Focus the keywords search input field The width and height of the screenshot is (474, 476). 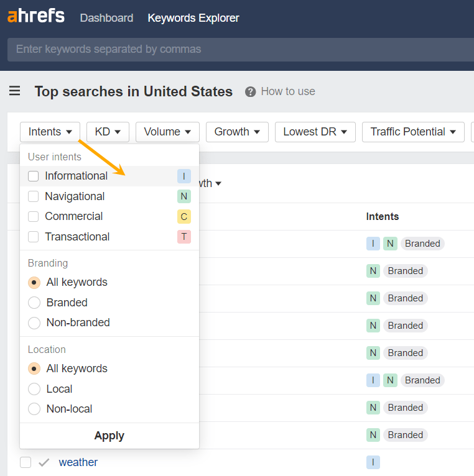click(241, 50)
